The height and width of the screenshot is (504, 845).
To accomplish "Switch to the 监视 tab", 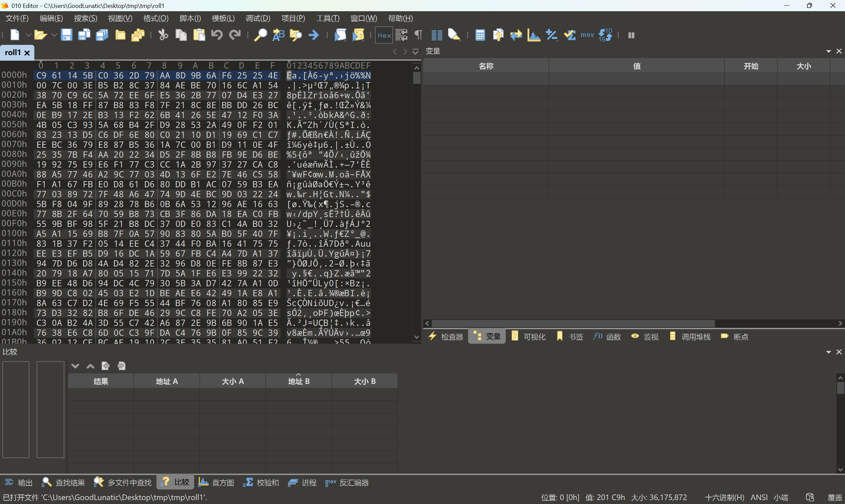I will click(645, 336).
